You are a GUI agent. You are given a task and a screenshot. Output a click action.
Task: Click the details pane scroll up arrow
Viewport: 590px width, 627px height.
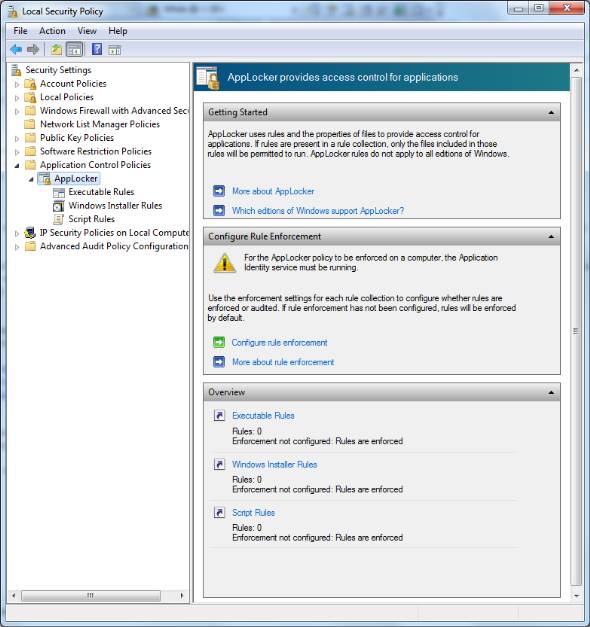coord(576,70)
